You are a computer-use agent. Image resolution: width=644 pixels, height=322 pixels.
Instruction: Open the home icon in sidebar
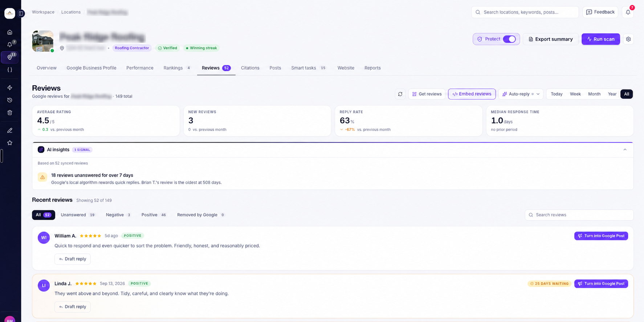click(x=10, y=32)
